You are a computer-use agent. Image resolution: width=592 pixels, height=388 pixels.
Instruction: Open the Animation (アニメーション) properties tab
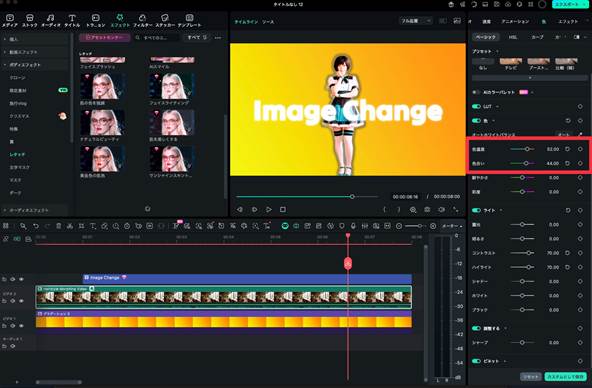pos(515,22)
